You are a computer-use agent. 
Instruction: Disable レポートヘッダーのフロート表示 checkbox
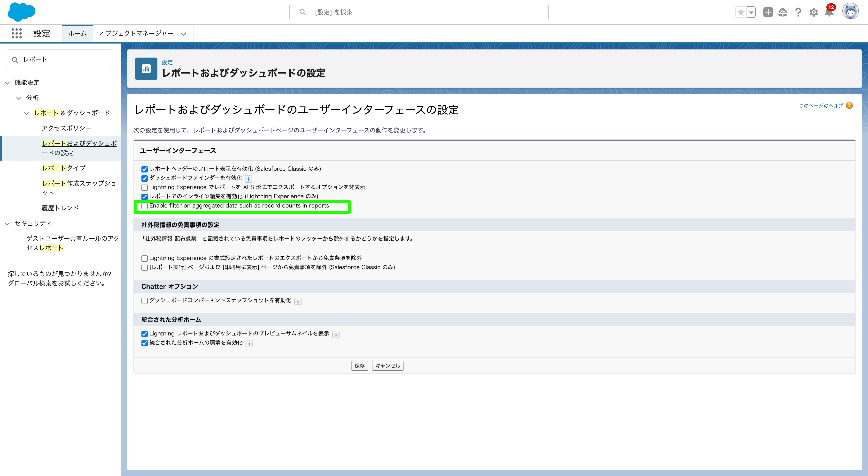coord(145,169)
